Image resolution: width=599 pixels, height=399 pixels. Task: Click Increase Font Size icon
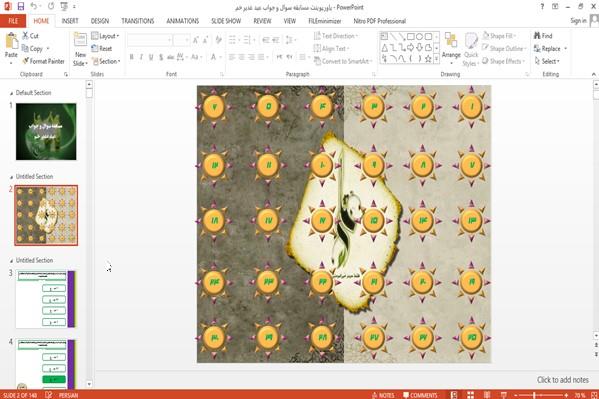(196, 40)
